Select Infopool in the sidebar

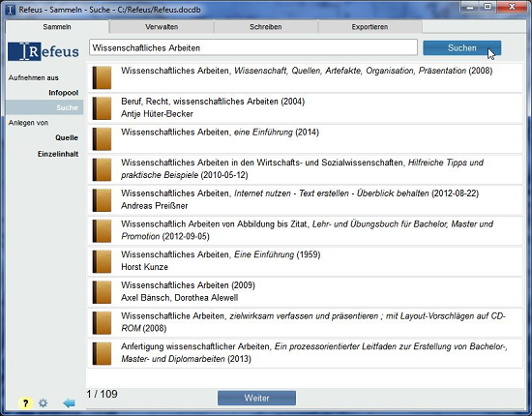click(x=64, y=93)
